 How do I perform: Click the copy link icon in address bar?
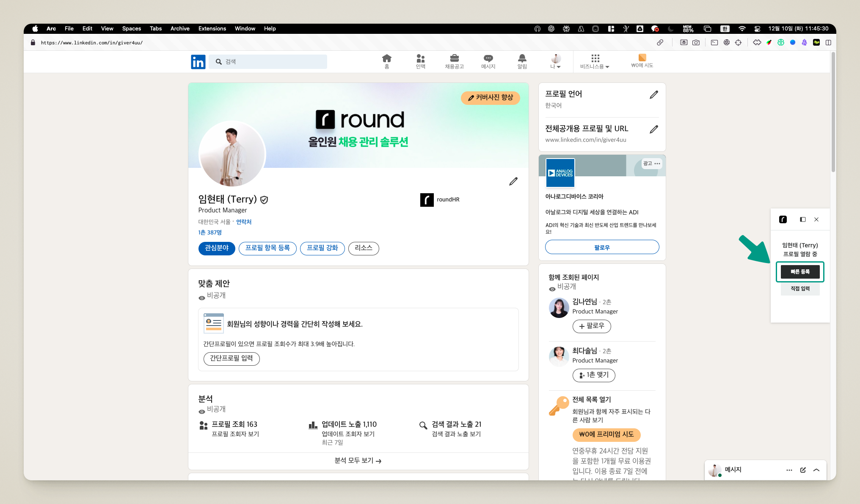[x=660, y=42]
